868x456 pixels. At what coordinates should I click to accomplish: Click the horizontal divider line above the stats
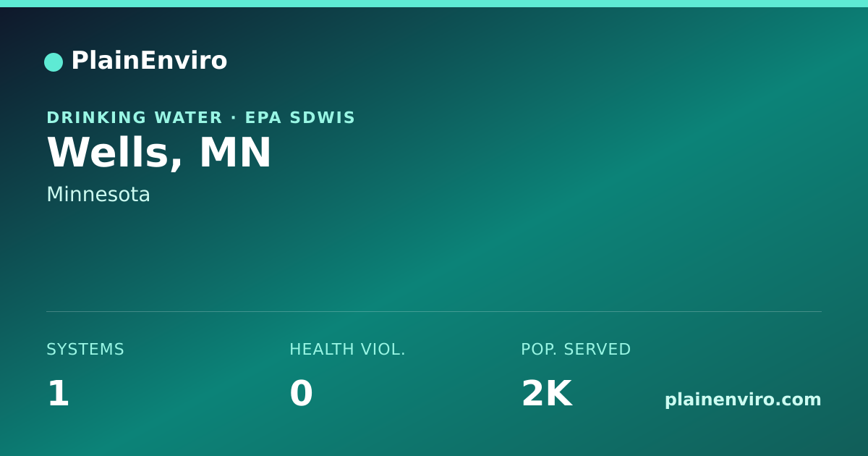434,311
